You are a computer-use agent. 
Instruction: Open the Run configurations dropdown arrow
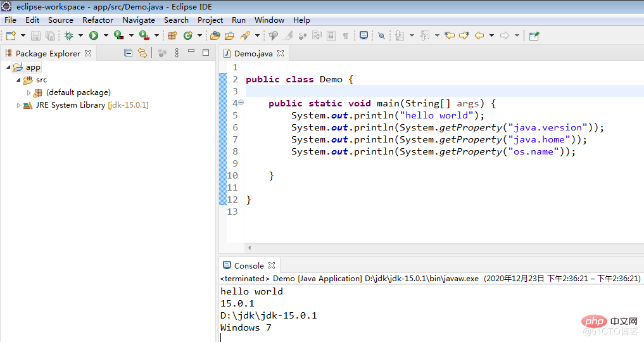(106, 35)
